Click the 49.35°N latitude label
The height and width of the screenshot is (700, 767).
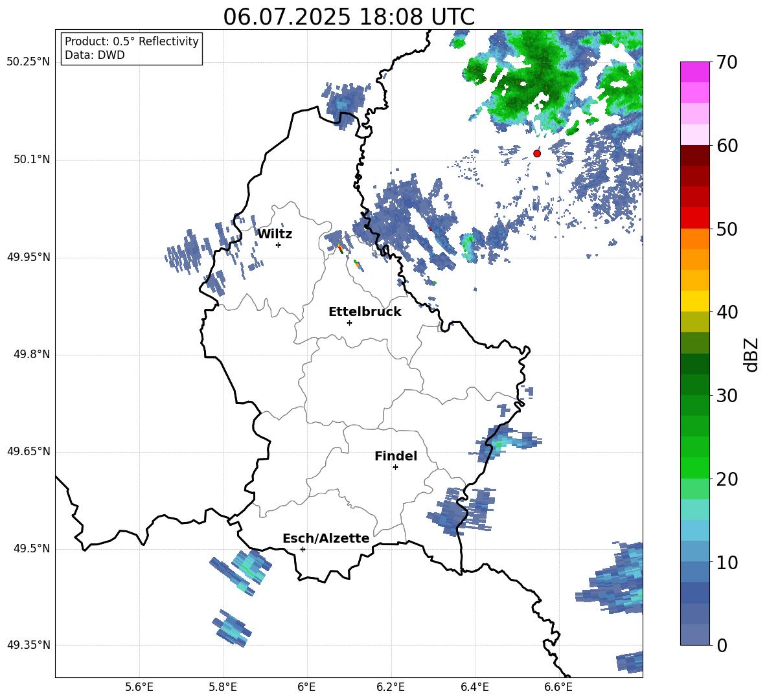pos(29,645)
